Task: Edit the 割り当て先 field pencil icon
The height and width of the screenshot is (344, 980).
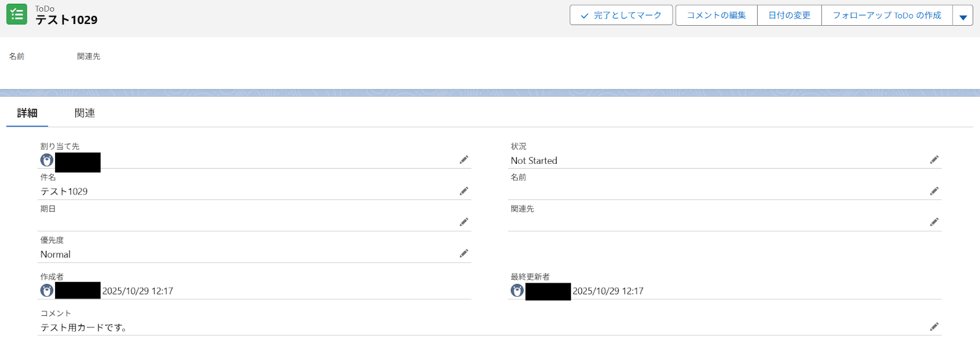Action: coord(464,160)
